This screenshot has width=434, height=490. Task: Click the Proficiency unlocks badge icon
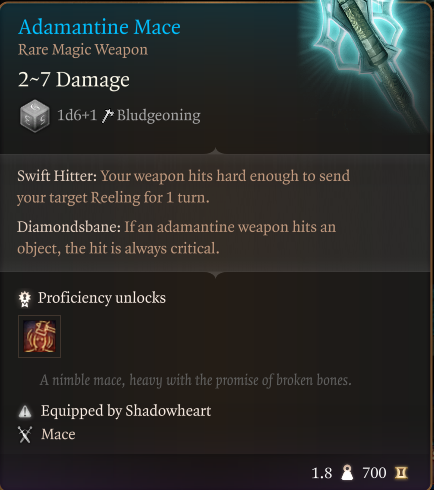[x=25, y=299]
